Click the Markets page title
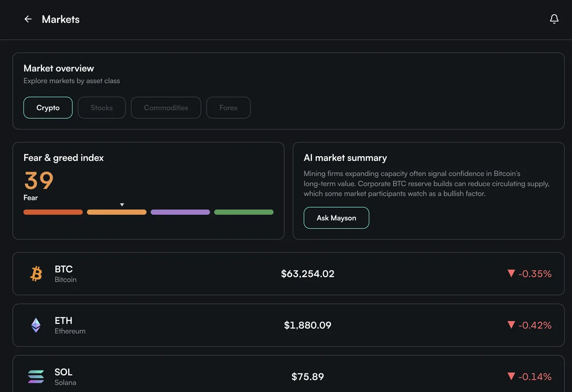This screenshot has height=392, width=572. click(61, 20)
